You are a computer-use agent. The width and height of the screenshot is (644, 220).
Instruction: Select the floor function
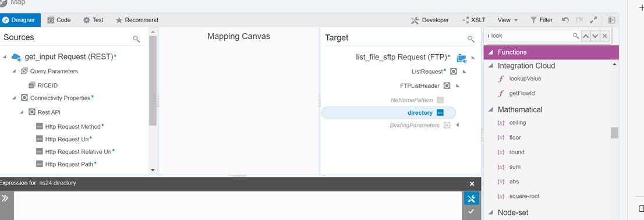[515, 137]
